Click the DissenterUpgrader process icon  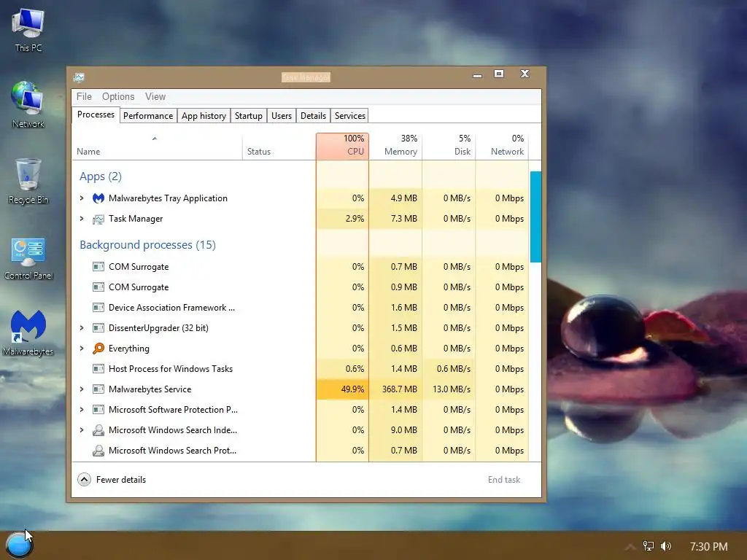click(x=98, y=328)
